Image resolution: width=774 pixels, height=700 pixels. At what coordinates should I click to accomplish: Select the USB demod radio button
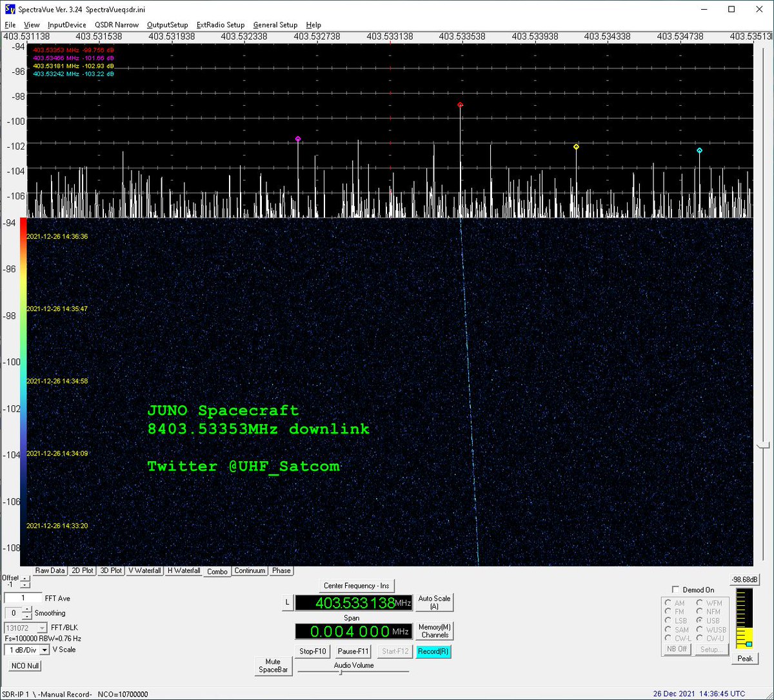pos(700,621)
